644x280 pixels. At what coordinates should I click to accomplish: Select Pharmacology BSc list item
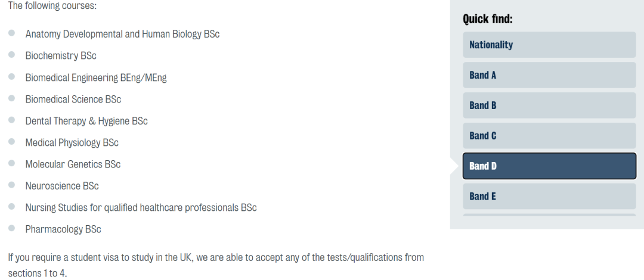63,229
